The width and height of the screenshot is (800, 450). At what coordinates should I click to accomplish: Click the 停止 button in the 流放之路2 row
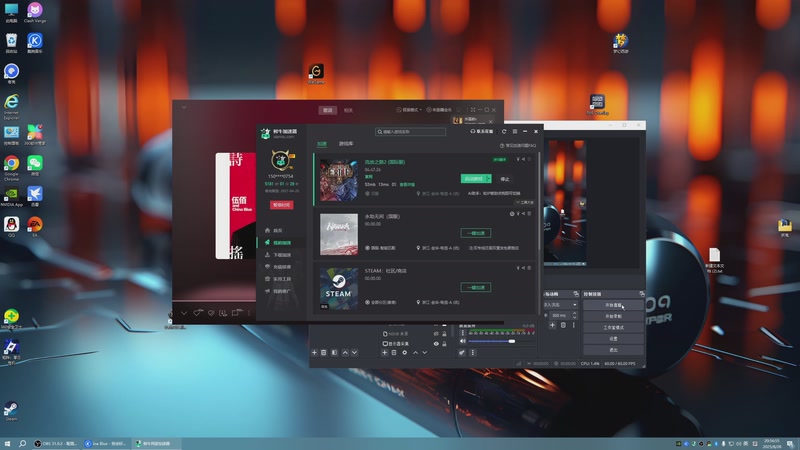(x=505, y=179)
